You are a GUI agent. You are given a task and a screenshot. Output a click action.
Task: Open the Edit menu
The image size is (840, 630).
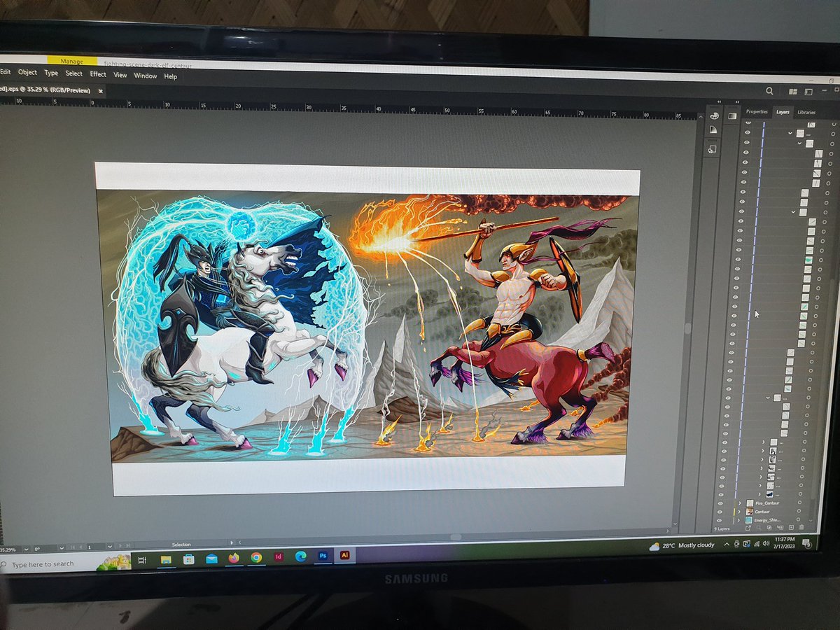pyautogui.click(x=5, y=71)
